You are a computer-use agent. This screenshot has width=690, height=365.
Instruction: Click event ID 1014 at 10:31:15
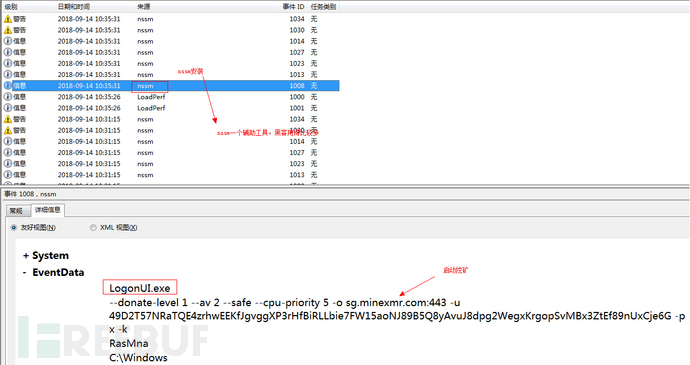coord(297,141)
